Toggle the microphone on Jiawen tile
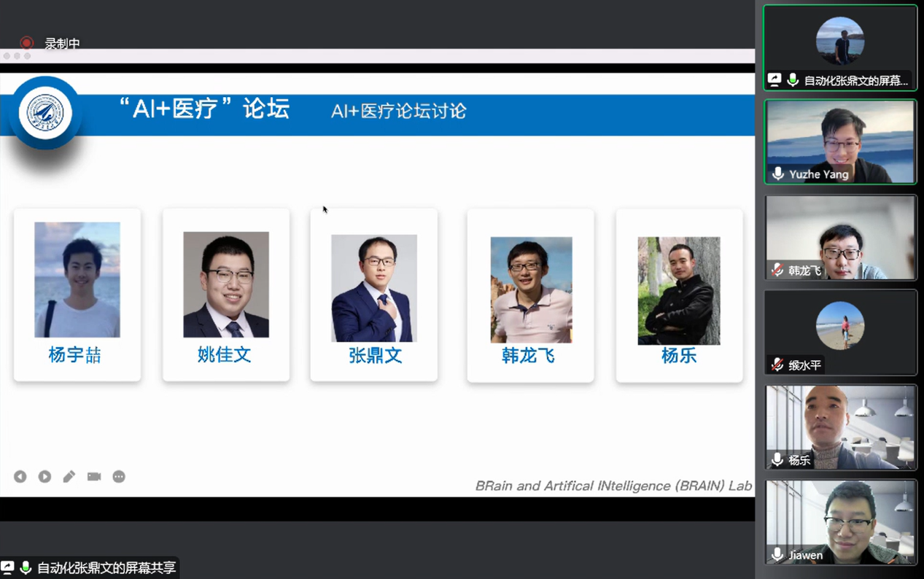This screenshot has width=924, height=579. (x=778, y=555)
